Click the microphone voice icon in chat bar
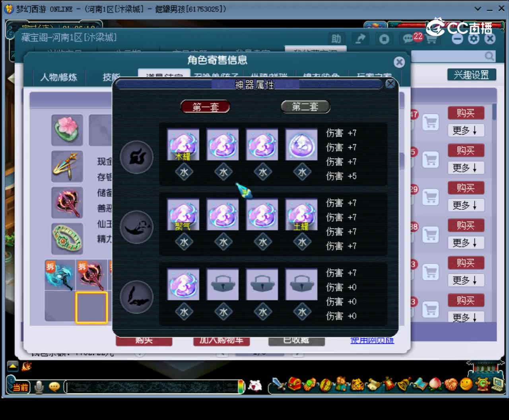Screen dimensions: 509x420 39,387
